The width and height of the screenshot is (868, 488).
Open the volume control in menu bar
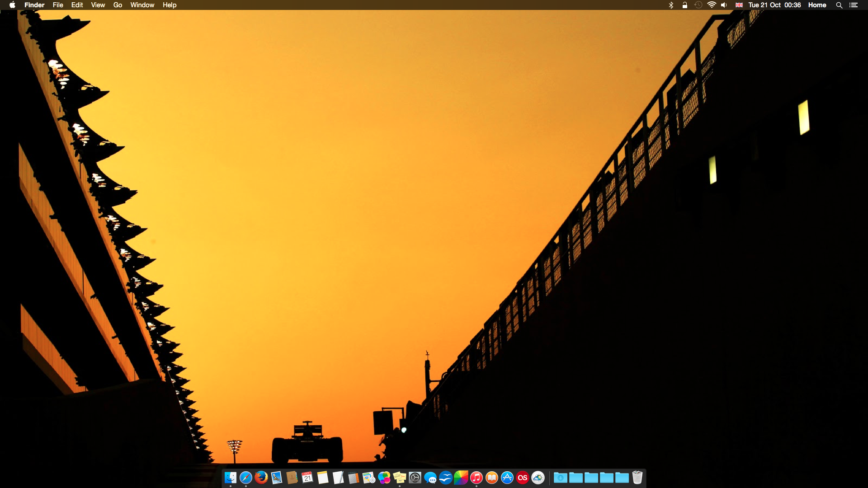coord(724,5)
